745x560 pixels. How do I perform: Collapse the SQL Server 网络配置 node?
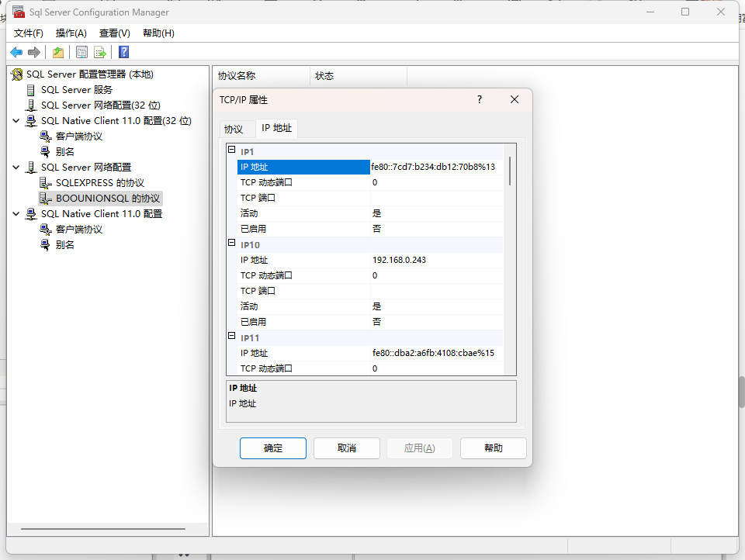click(x=16, y=168)
